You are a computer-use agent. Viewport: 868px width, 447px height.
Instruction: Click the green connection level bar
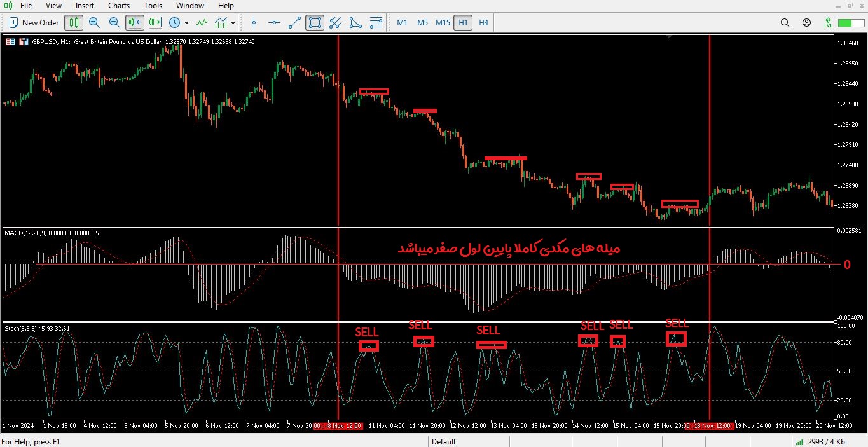(x=846, y=23)
